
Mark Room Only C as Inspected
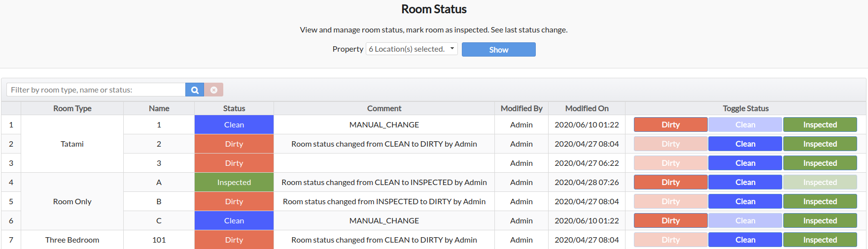pos(820,221)
